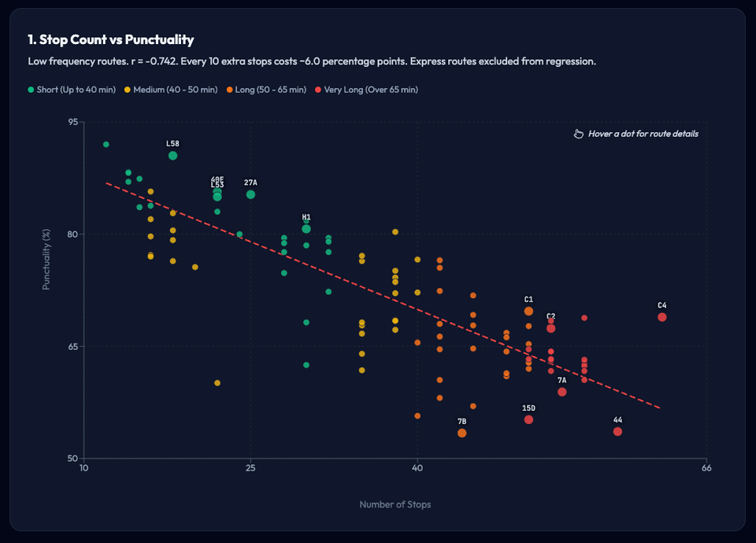Select the orange C1 route dot
This screenshot has width=756, height=543.
pyautogui.click(x=528, y=312)
